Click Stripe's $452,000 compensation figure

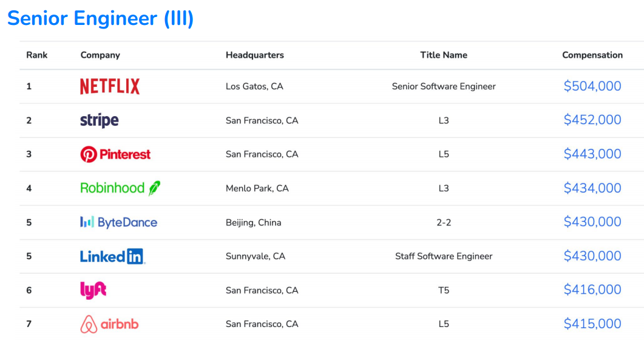point(592,120)
